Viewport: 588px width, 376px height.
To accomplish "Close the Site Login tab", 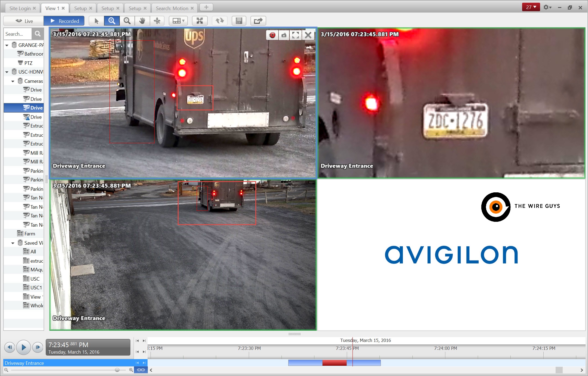I will [34, 8].
